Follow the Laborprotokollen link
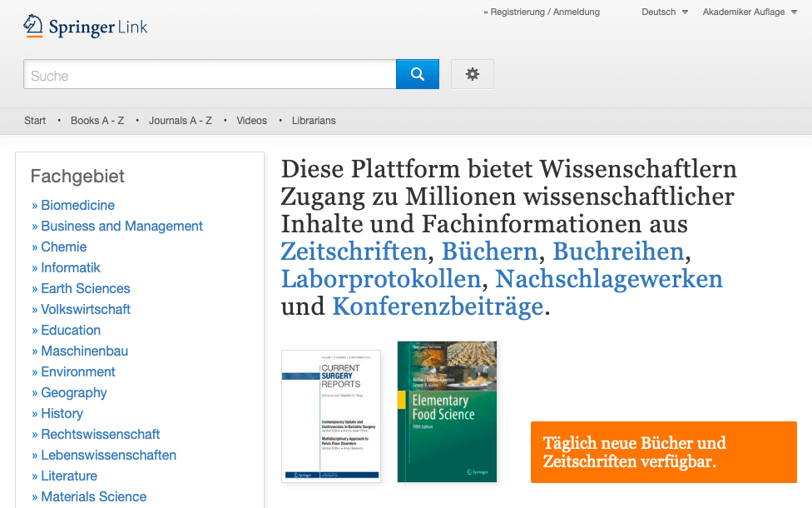The image size is (812, 508). point(381,279)
